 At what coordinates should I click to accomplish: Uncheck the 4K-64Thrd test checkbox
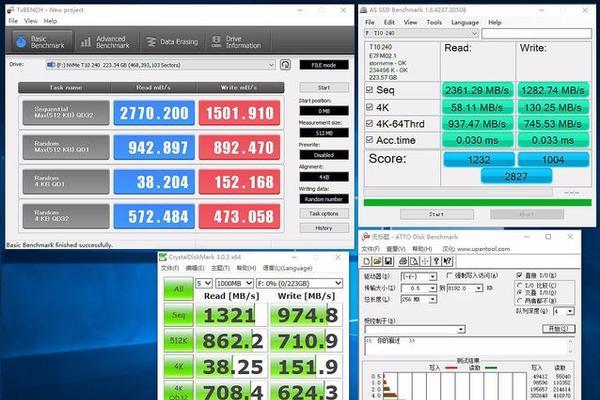coord(369,124)
